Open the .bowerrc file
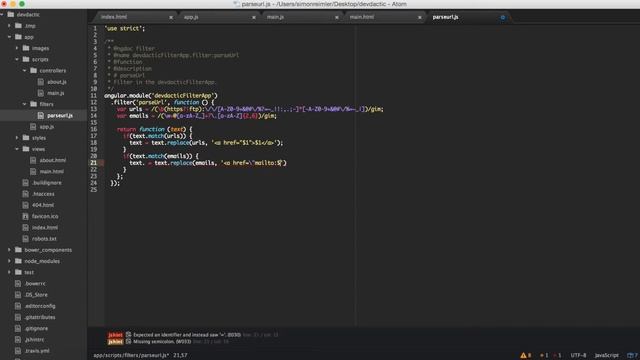 [x=35, y=283]
